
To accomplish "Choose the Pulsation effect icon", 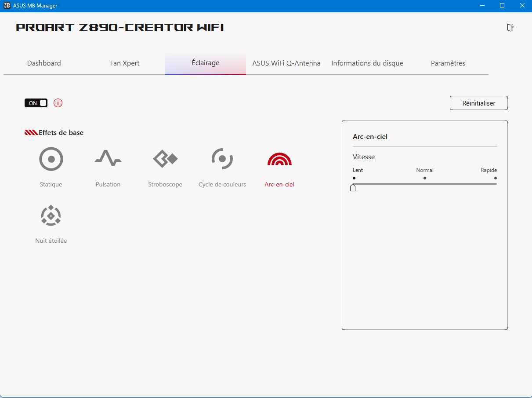I will pyautogui.click(x=108, y=158).
